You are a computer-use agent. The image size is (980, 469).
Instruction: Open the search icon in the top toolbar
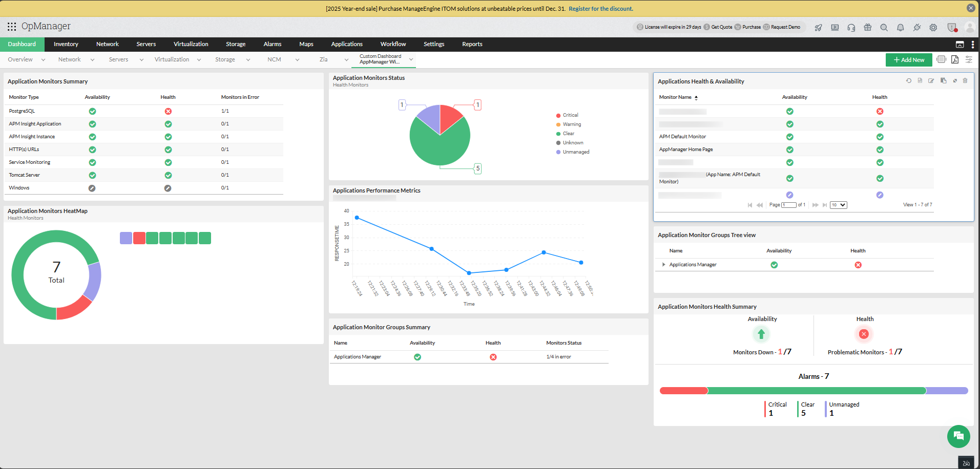pyautogui.click(x=884, y=28)
